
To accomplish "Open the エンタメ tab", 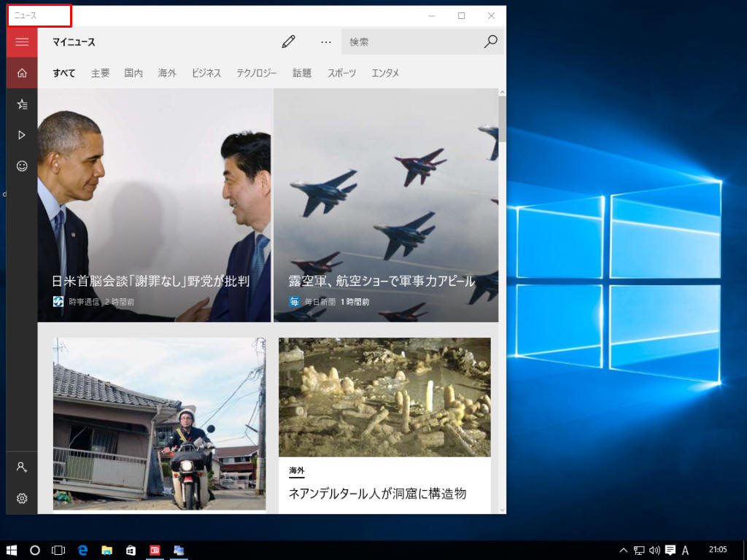I will tap(385, 73).
